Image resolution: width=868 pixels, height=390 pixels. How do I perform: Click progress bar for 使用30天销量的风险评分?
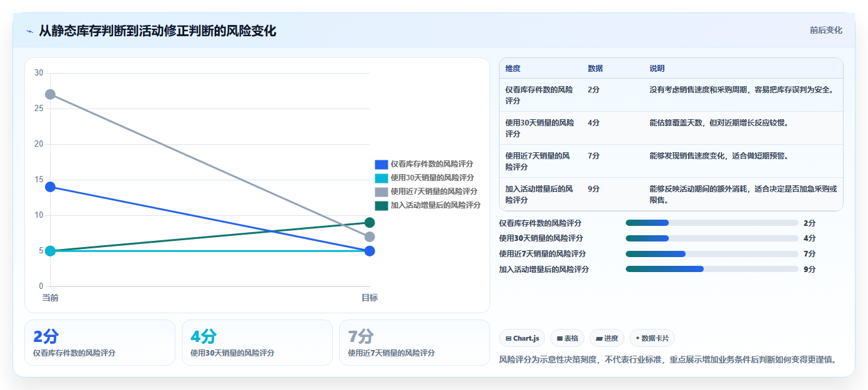712,238
